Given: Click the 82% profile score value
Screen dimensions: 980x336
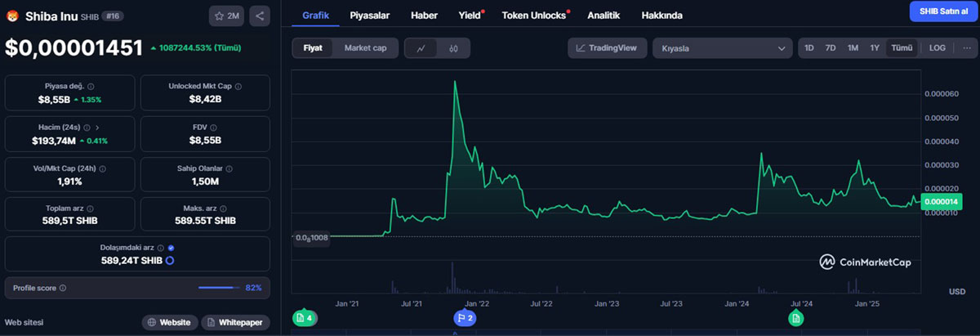Looking at the screenshot, I should pos(253,288).
